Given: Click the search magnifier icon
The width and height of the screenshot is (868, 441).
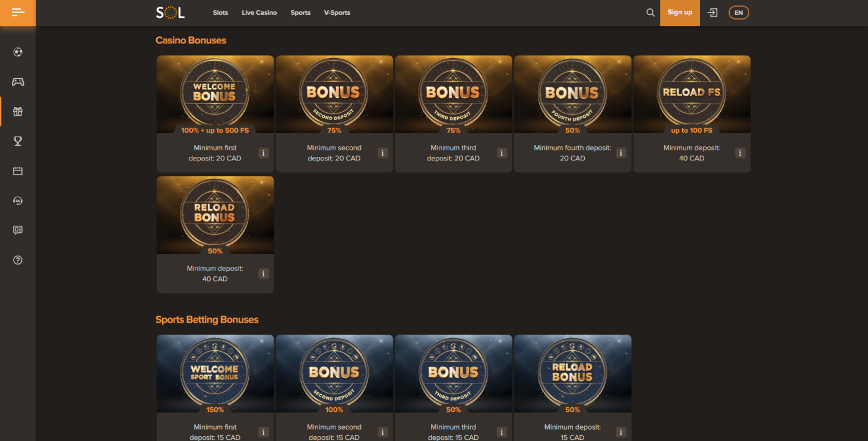Looking at the screenshot, I should pos(650,12).
